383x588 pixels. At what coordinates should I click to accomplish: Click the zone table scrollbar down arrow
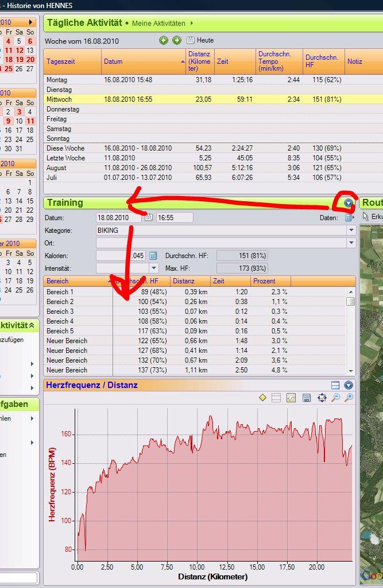351,371
